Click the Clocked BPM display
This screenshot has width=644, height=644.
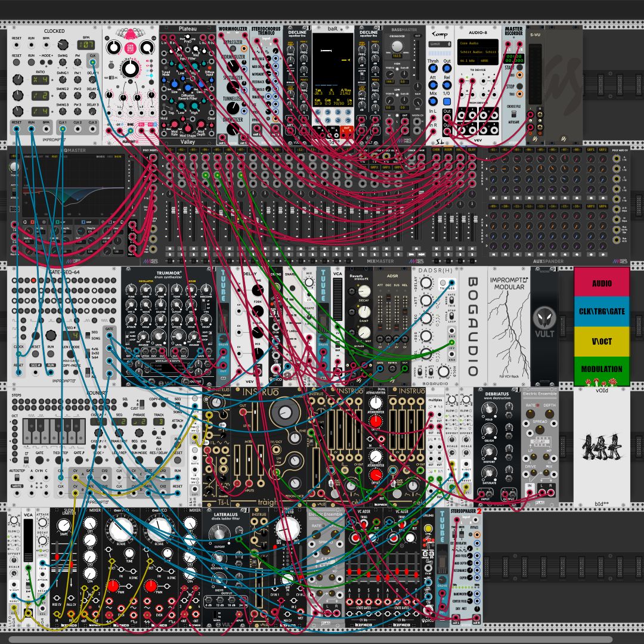click(x=85, y=44)
